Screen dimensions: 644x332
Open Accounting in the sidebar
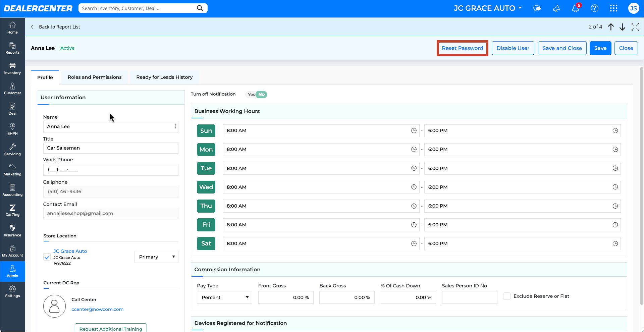pyautogui.click(x=12, y=190)
